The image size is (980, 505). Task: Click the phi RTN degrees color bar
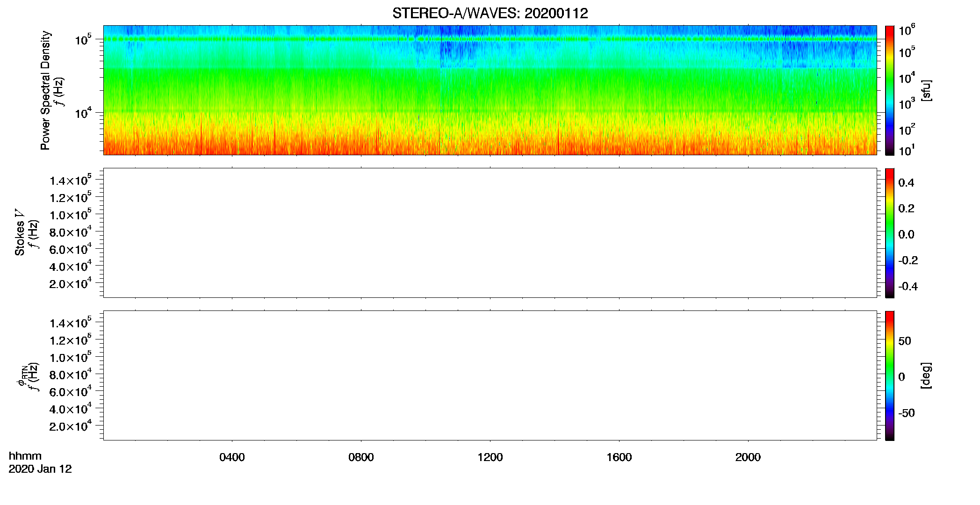890,375
